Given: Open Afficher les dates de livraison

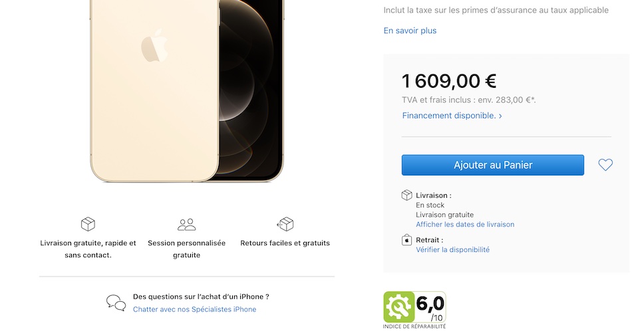Looking at the screenshot, I should (465, 225).
